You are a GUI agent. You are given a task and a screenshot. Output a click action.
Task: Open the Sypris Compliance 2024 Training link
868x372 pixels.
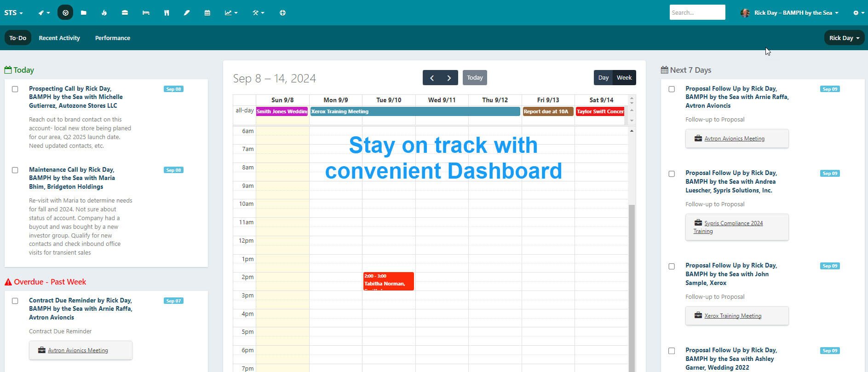(x=733, y=223)
